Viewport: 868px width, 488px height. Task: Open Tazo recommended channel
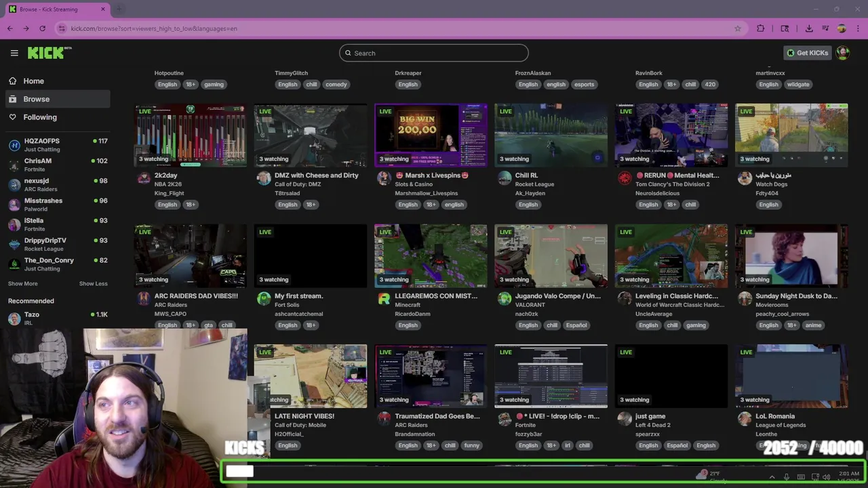pyautogui.click(x=58, y=318)
